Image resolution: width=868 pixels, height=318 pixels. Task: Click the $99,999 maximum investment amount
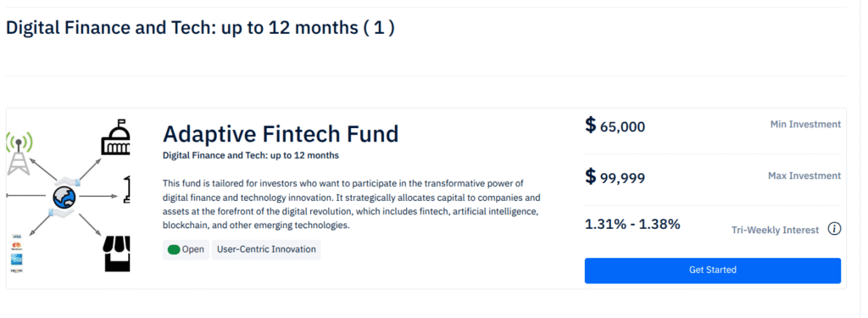[615, 177]
